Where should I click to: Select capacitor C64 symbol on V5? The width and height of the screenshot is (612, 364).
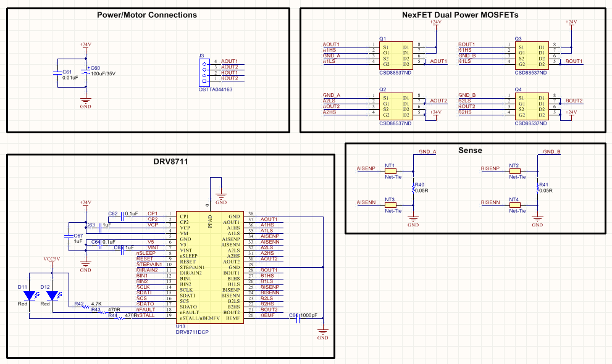point(100,245)
